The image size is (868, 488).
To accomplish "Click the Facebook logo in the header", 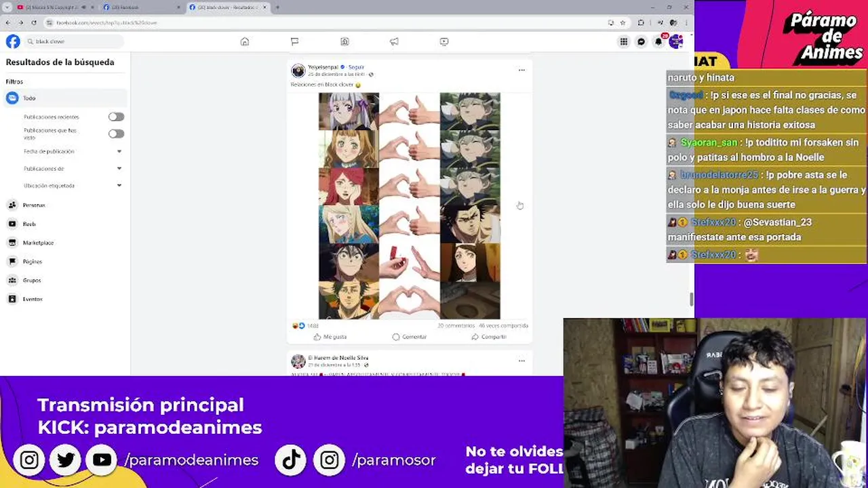I will point(13,41).
